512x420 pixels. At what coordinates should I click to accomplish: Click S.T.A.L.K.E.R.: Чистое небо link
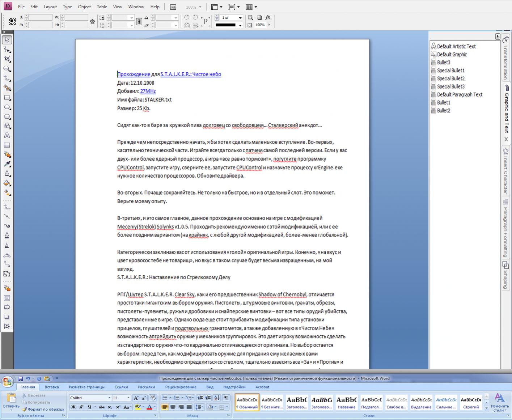[191, 74]
